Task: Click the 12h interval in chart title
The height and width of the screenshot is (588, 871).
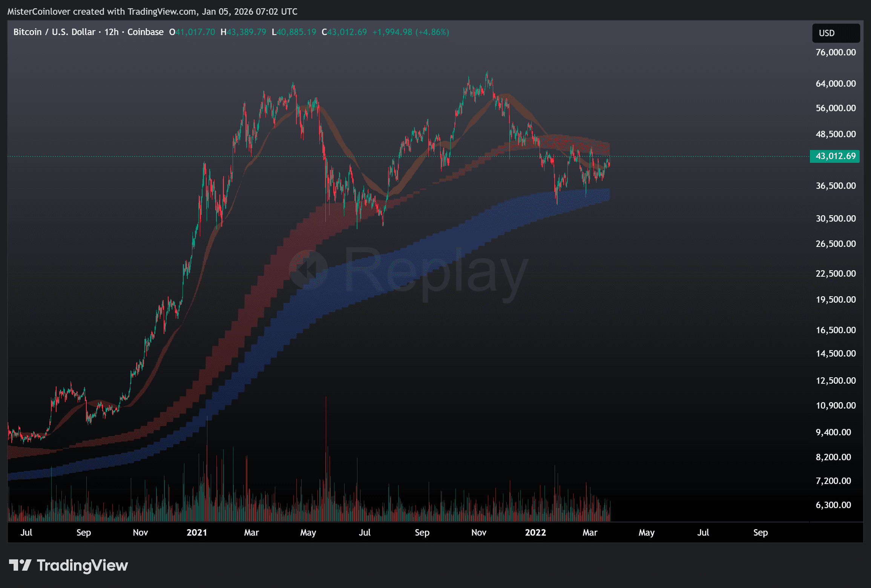Action: (111, 32)
